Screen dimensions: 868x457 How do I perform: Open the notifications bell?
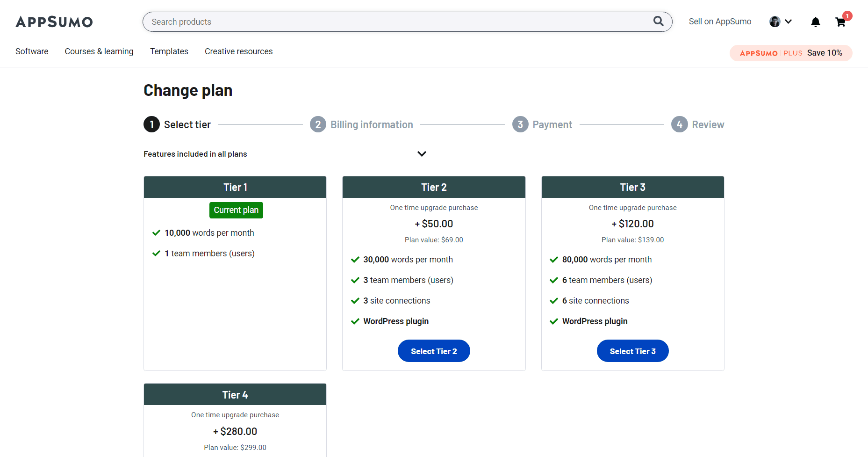[x=815, y=22]
